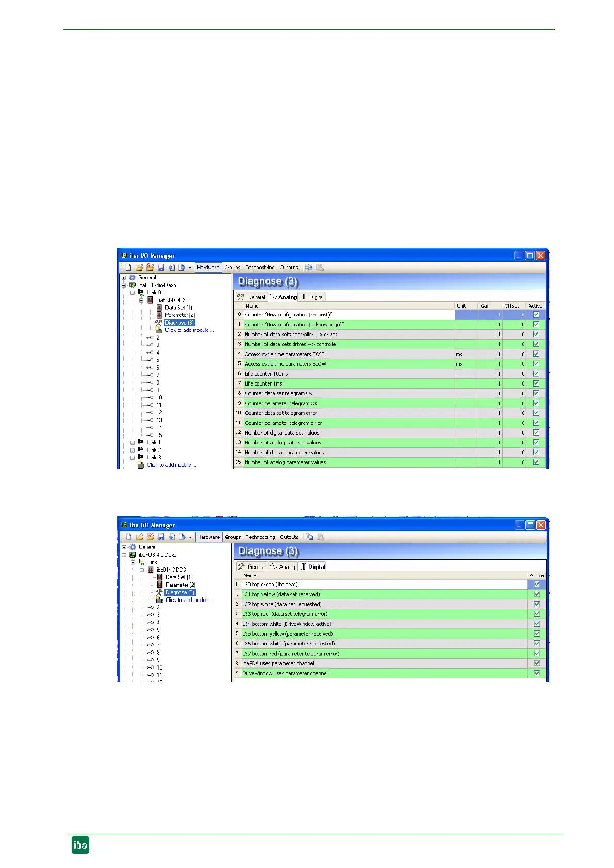
Task: Click Save disk icon in Digital-tab window toolbar
Action: coord(161,537)
